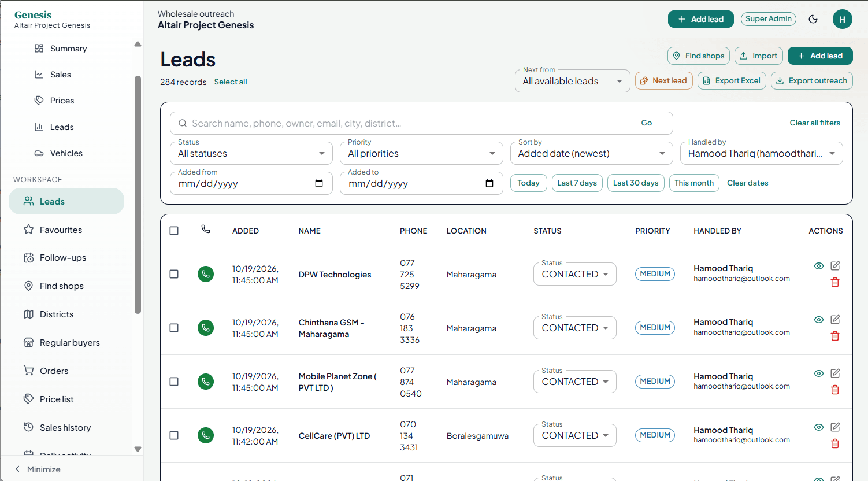Image resolution: width=868 pixels, height=481 pixels.
Task: Select the CellCare (PVT) LTD row checkbox
Action: (x=174, y=435)
